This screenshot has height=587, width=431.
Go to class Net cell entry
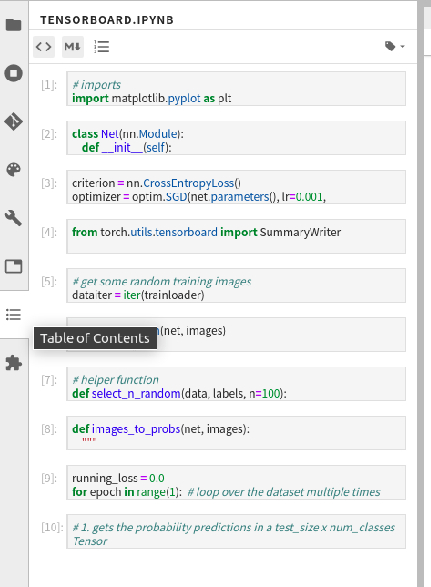[236, 138]
